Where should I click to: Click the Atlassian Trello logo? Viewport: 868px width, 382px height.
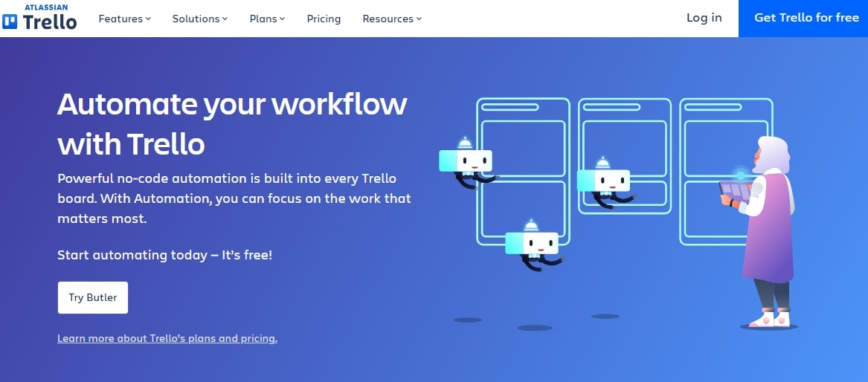coord(39,18)
